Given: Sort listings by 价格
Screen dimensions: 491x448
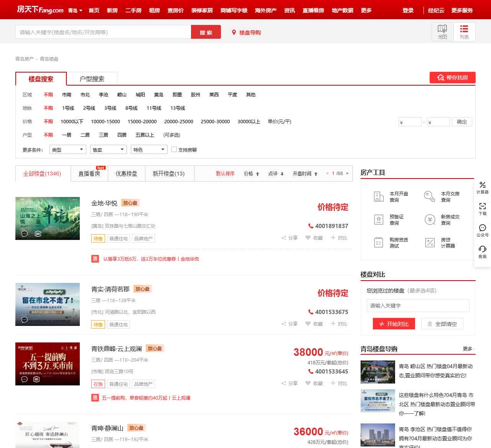Looking at the screenshot, I should pos(252,174).
